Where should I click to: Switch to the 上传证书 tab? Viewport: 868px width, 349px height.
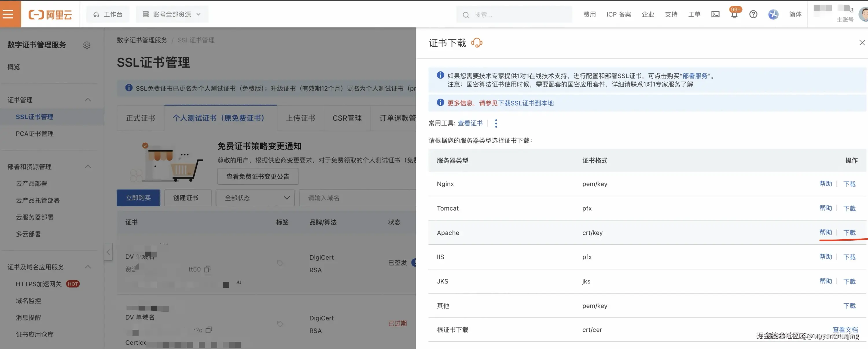click(x=300, y=118)
